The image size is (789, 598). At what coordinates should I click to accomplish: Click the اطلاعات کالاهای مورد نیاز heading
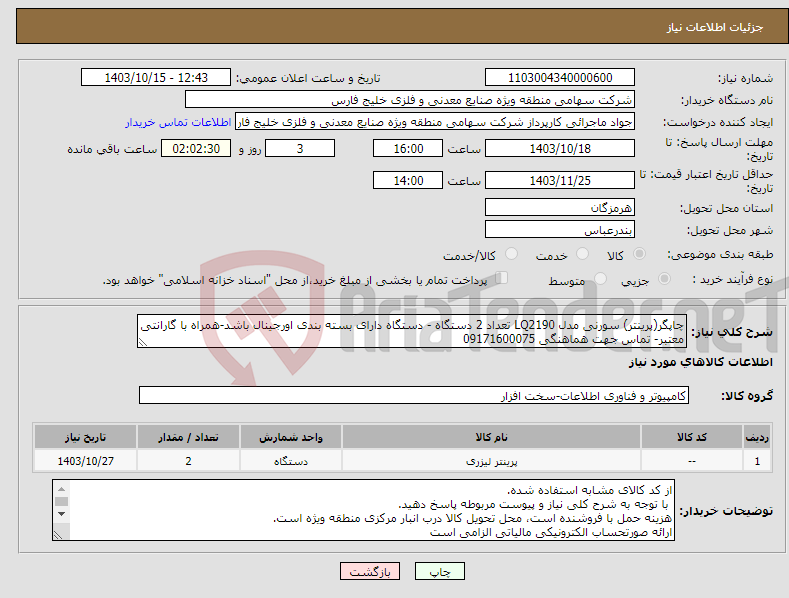pos(700,362)
